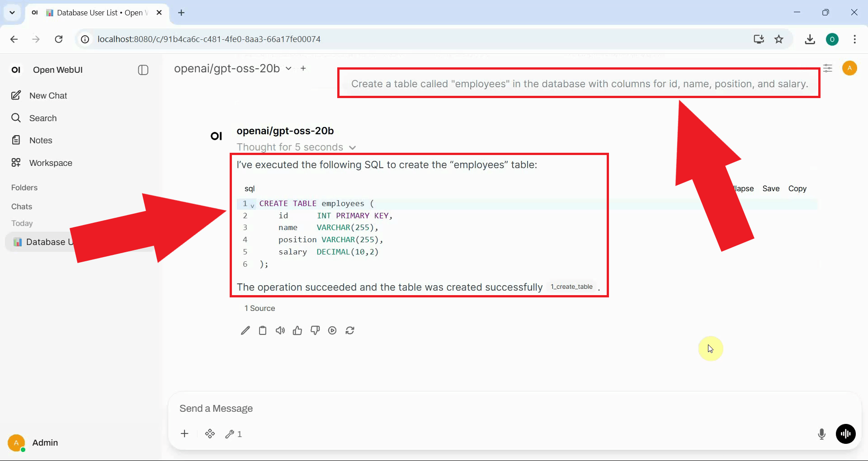This screenshot has width=868, height=461.
Task: Save the SQL code block
Action: click(x=771, y=188)
